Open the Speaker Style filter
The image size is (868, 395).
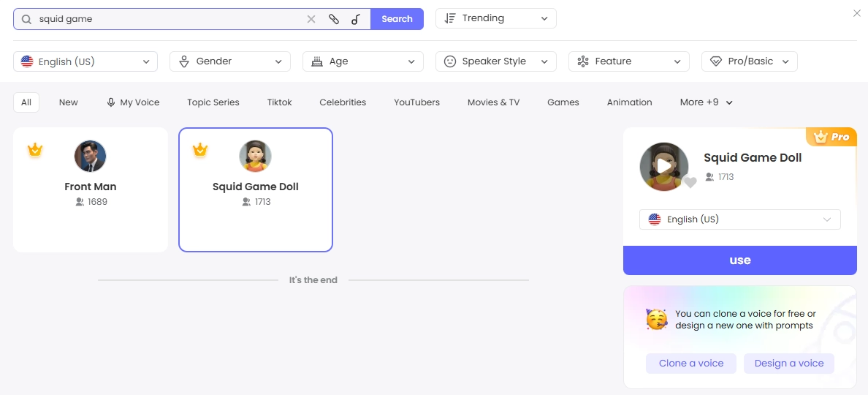pos(495,61)
